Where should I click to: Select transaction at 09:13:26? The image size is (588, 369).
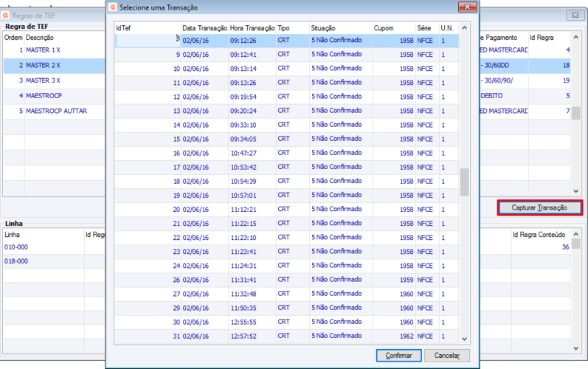(287, 83)
